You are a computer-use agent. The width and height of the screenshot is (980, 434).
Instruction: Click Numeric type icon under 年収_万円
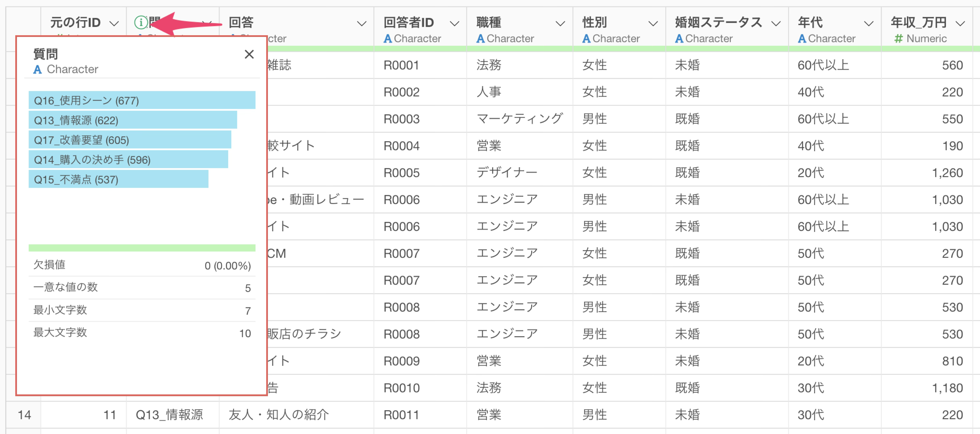898,38
